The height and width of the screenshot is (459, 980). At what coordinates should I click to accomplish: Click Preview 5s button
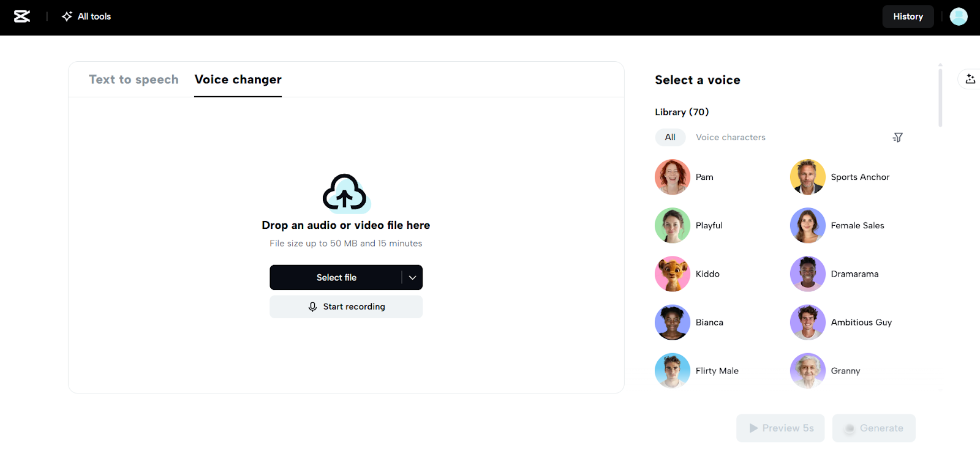tap(780, 428)
